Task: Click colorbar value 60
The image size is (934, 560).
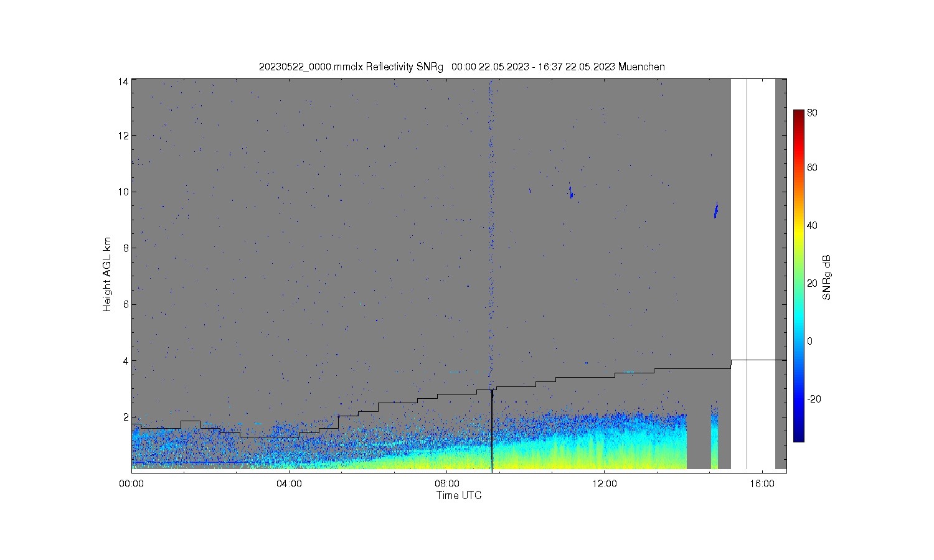Action: pyautogui.click(x=812, y=167)
